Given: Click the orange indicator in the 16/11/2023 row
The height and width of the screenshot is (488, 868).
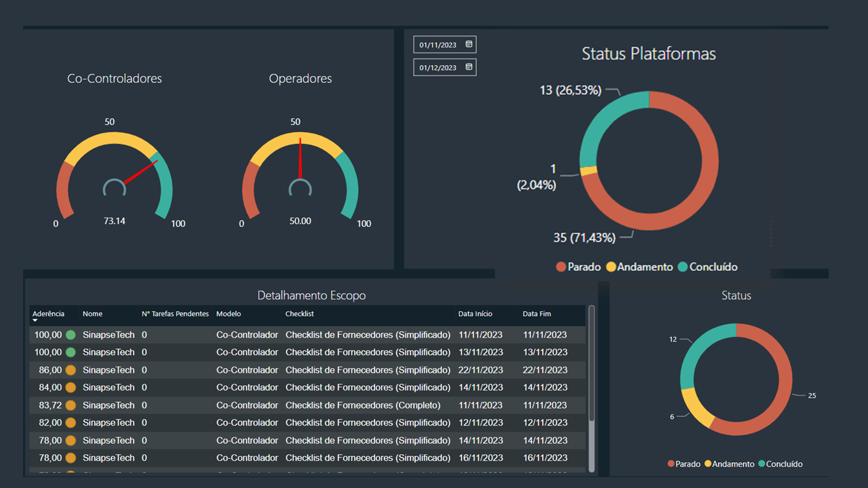Looking at the screenshot, I should pos(71,458).
